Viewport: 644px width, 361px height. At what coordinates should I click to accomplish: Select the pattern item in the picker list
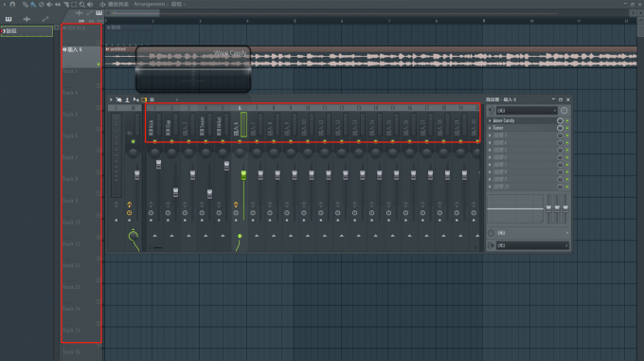pyautogui.click(x=27, y=31)
